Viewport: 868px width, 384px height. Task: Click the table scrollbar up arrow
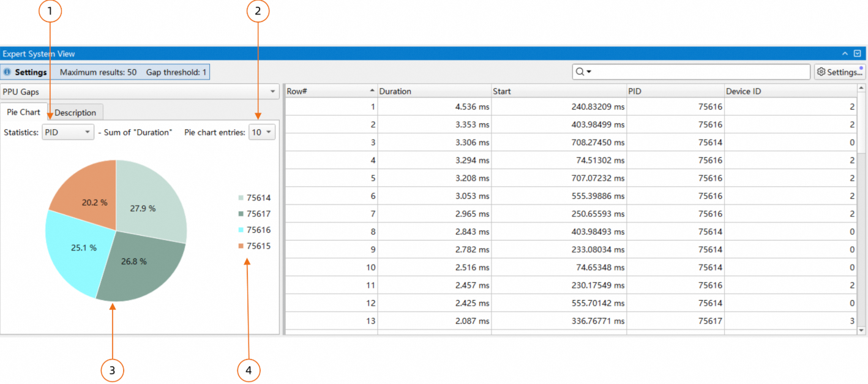tap(862, 89)
